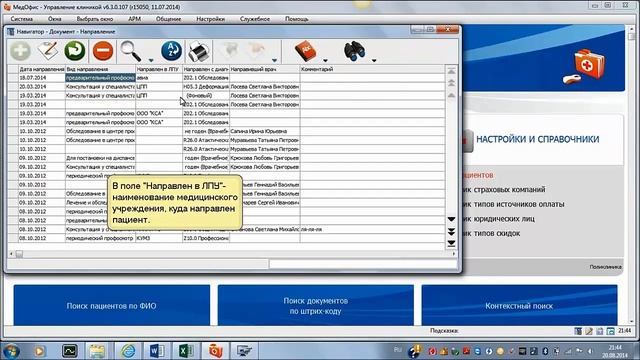Open Excel from taskbar
Image resolution: width=640 pixels, height=360 pixels.
click(x=186, y=351)
